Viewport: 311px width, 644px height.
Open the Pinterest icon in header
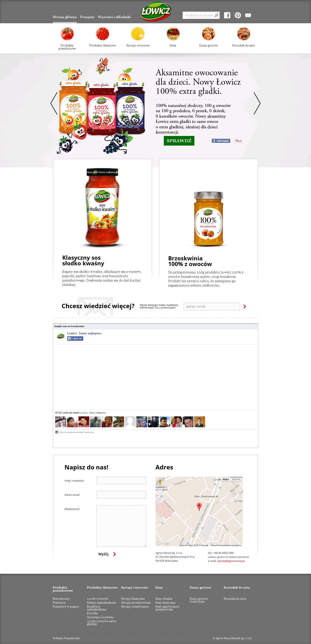click(x=238, y=15)
